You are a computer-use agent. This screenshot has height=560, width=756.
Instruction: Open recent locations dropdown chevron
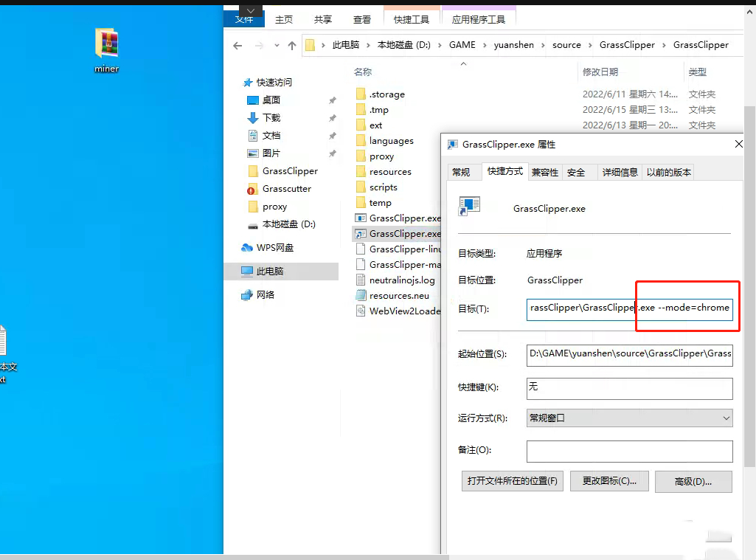(277, 46)
